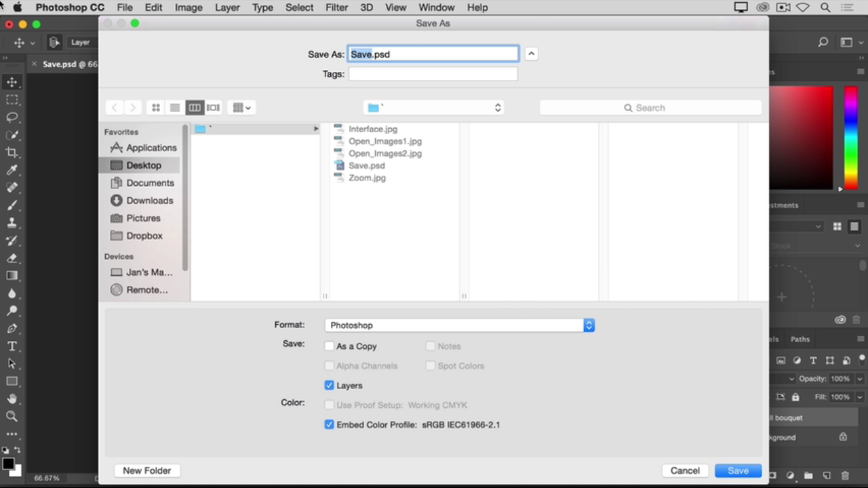868x488 pixels.
Task: Open the folder location popup menu
Action: click(434, 108)
